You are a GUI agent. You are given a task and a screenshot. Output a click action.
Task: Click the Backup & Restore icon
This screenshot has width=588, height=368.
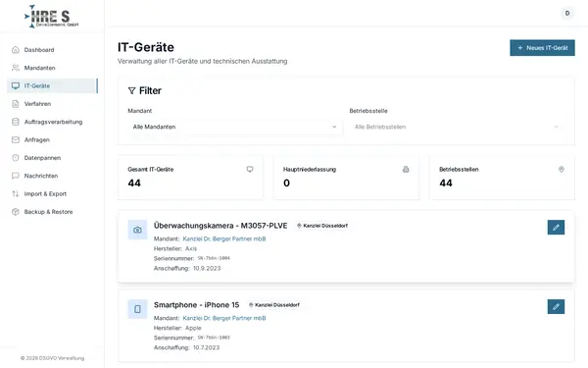click(x=16, y=212)
